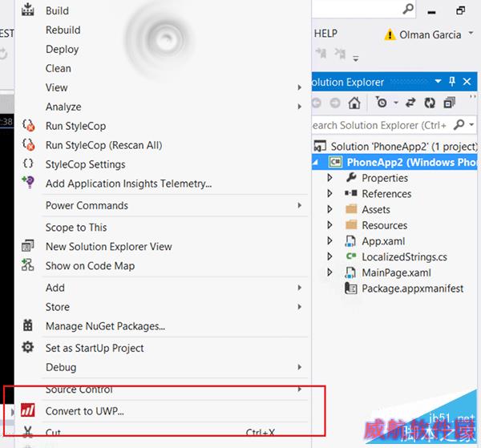The image size is (481, 448).
Task: Click the New Solution Explorer View icon
Action: 28,246
